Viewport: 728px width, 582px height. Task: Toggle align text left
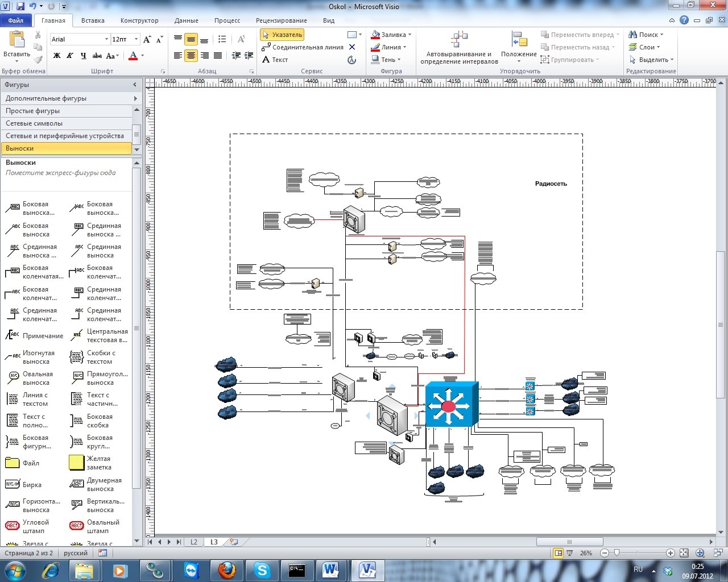point(178,56)
